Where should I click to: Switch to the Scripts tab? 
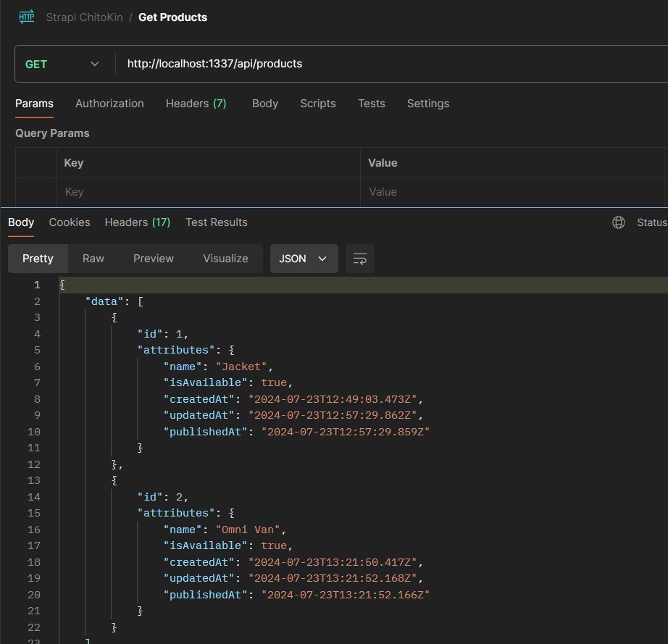point(318,104)
